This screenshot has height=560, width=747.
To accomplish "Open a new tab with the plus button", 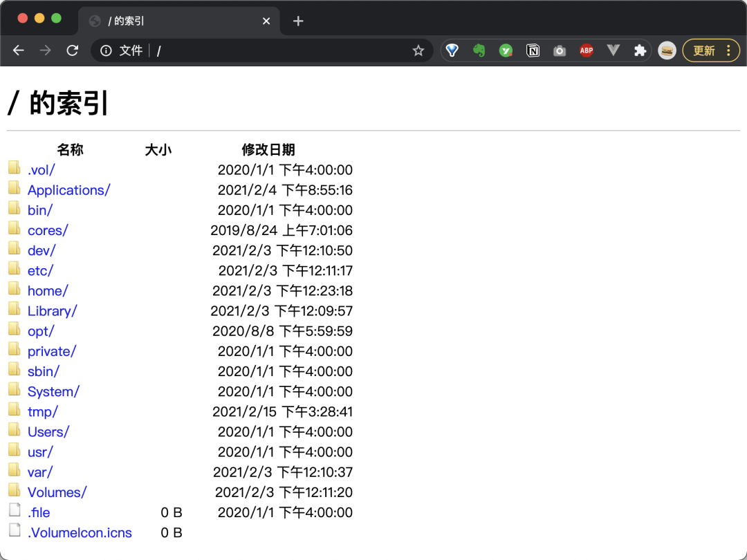I will (x=298, y=21).
